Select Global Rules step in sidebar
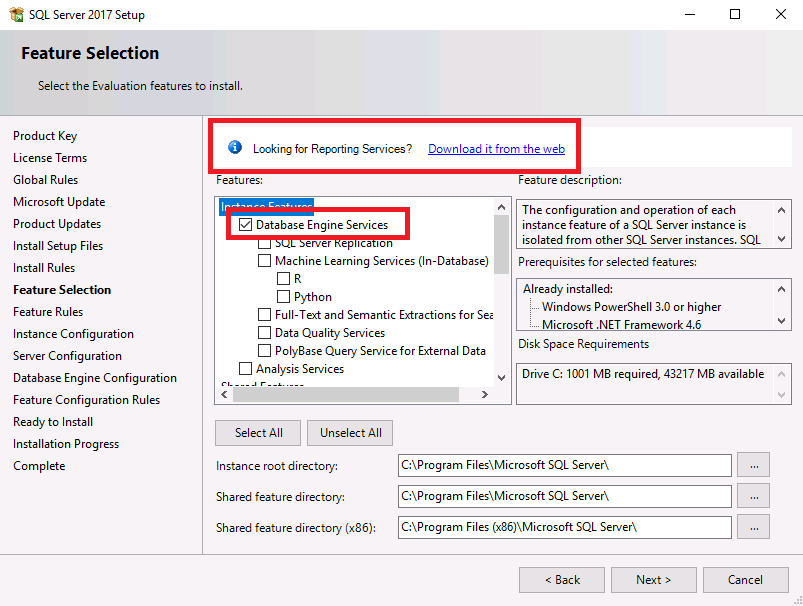 tap(46, 180)
